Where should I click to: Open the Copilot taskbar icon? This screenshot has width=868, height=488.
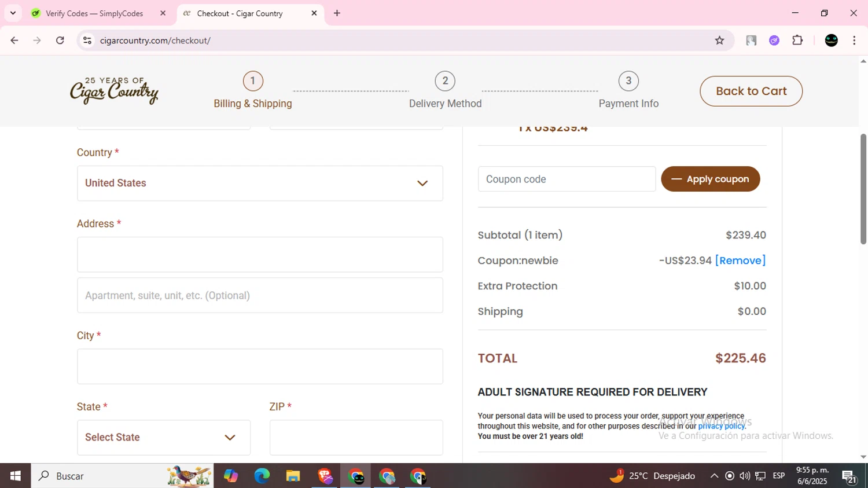pyautogui.click(x=230, y=476)
